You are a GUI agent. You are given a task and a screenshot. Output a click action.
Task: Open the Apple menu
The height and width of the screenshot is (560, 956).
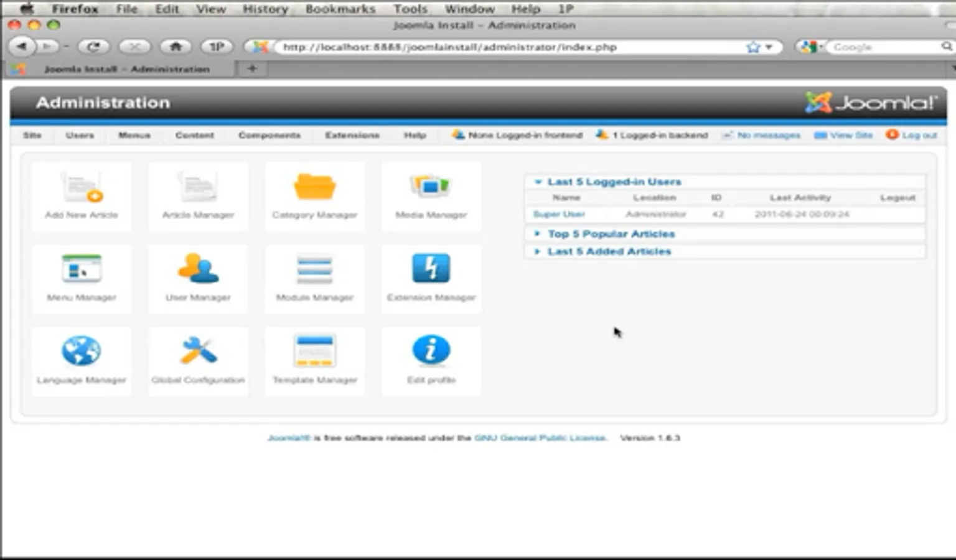click(x=27, y=9)
